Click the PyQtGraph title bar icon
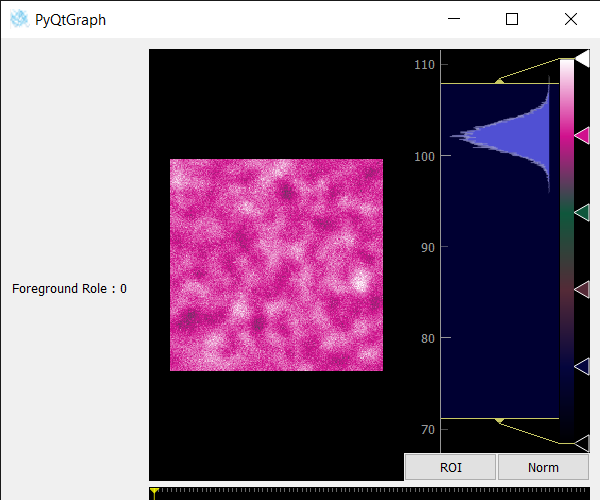The height and width of the screenshot is (500, 600). click(x=19, y=19)
